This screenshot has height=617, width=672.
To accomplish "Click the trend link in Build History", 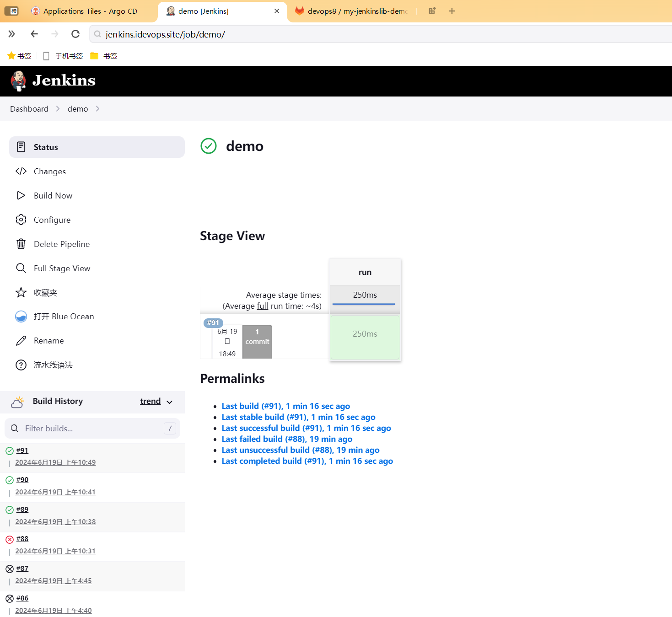I will pyautogui.click(x=150, y=401).
